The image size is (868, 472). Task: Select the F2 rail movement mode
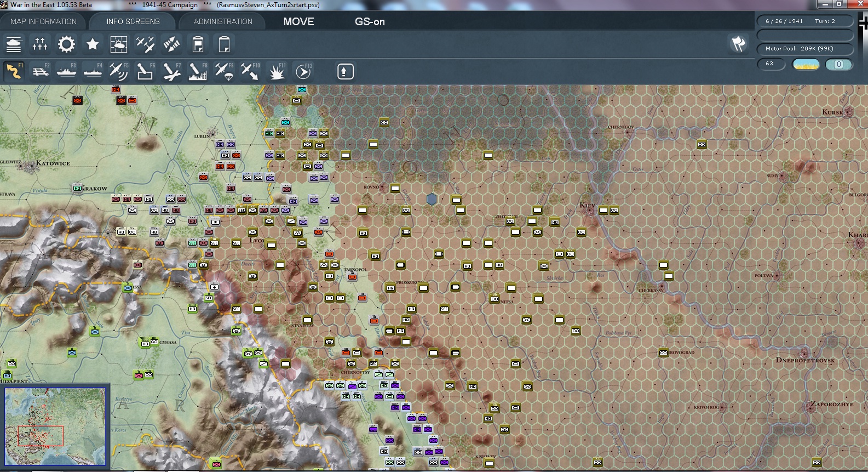tap(40, 71)
